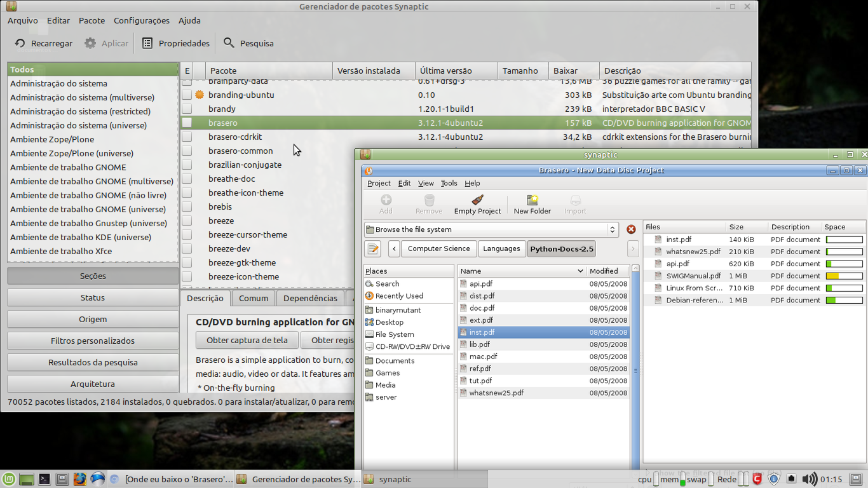Open the Project menu in Brasero

pos(379,183)
